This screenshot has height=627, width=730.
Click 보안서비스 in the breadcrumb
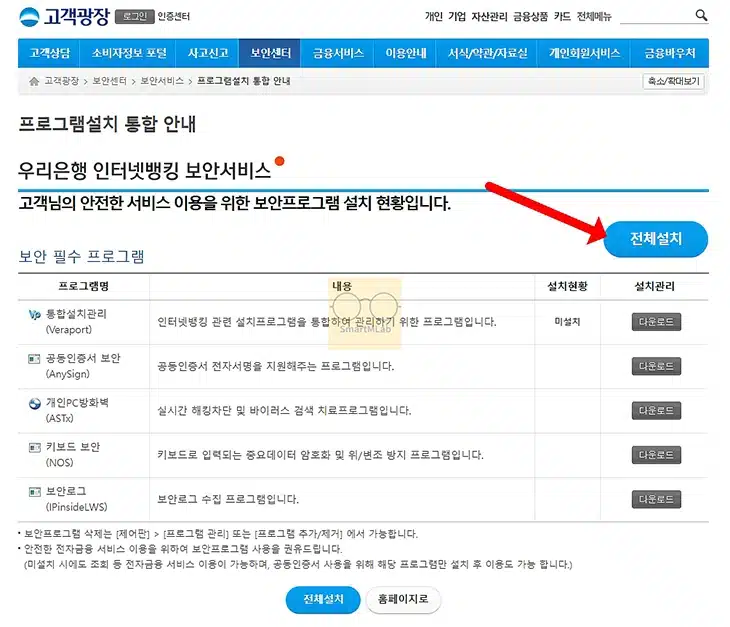pyautogui.click(x=162, y=81)
